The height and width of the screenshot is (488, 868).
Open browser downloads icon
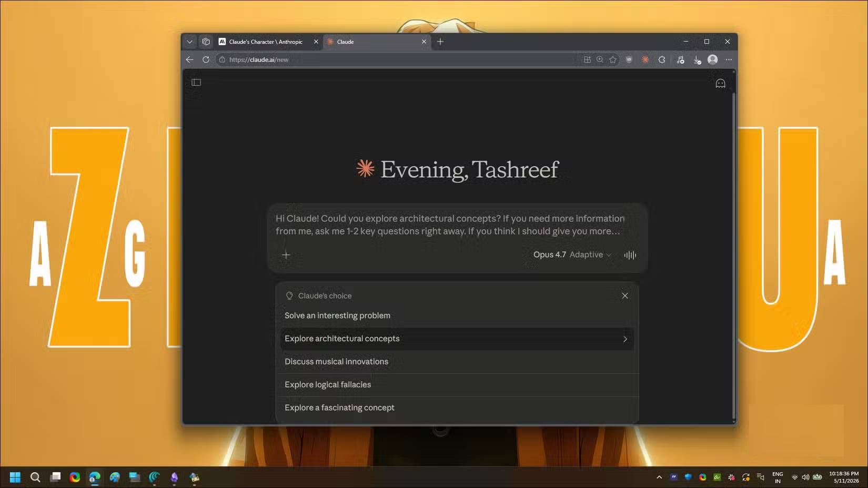(x=697, y=60)
